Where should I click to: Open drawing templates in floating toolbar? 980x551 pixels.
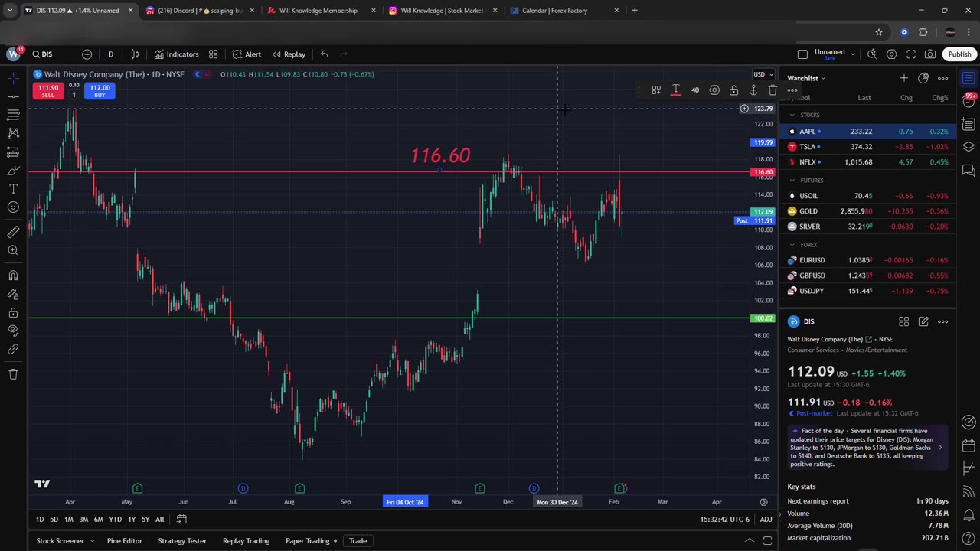pos(656,90)
